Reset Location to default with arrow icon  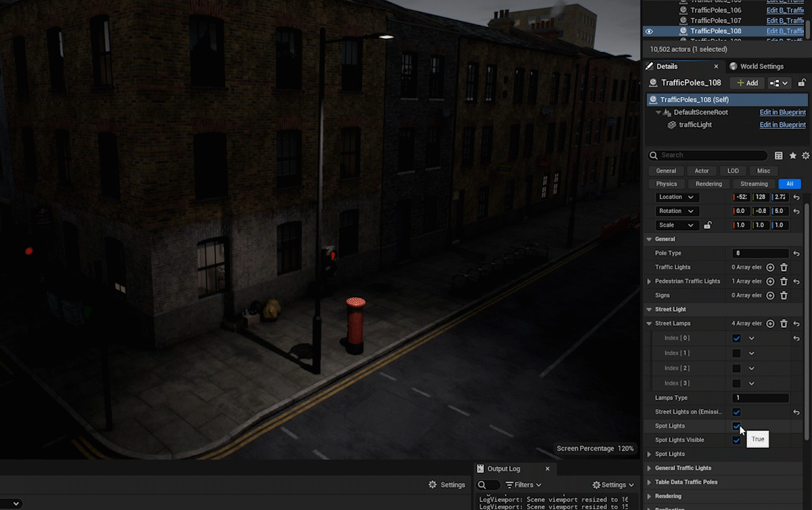click(x=796, y=197)
